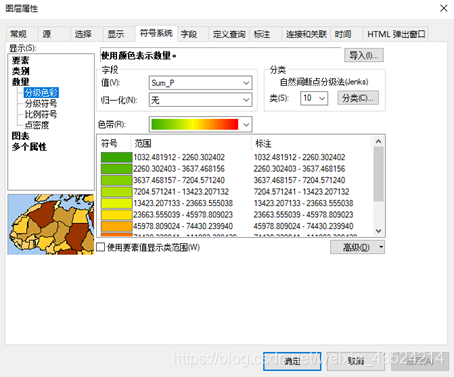Switch to 连接和关联 tab
The height and width of the screenshot is (377, 454).
306,34
